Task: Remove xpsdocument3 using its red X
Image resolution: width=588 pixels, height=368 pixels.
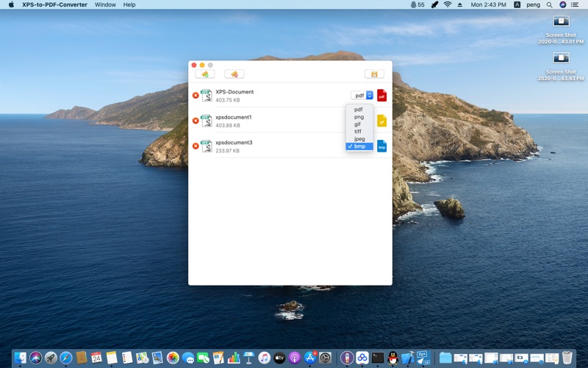Action: tap(196, 146)
